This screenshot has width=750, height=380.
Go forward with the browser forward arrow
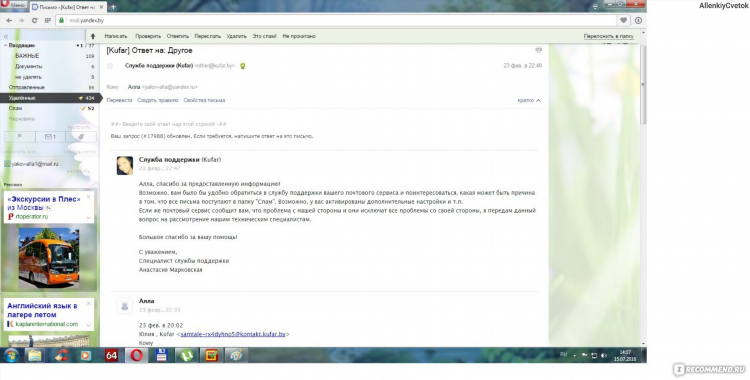[x=21, y=21]
